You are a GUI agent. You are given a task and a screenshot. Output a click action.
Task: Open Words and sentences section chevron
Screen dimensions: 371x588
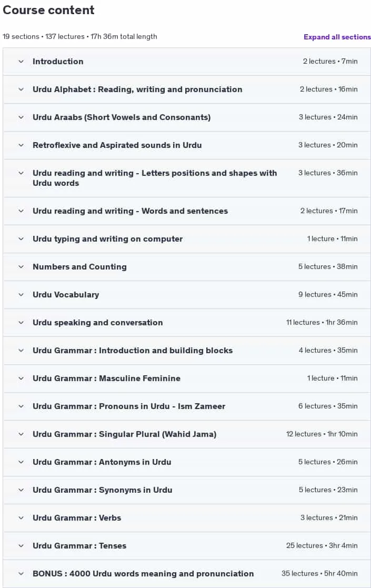[21, 211]
